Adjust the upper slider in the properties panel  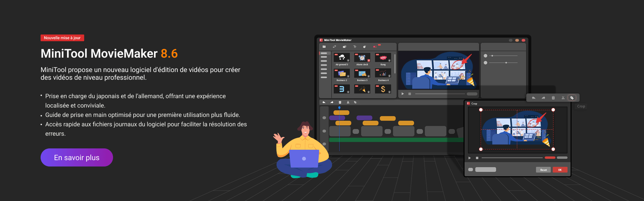coord(503,56)
